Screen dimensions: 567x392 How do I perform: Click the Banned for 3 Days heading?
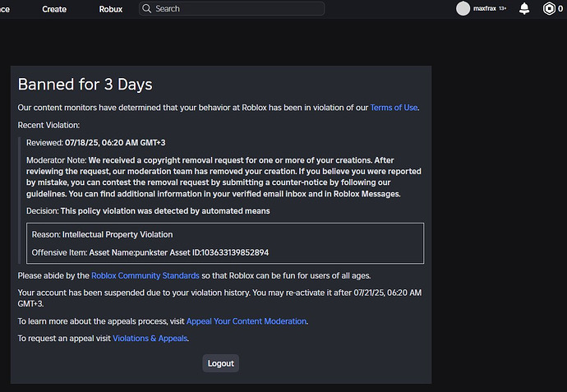85,85
